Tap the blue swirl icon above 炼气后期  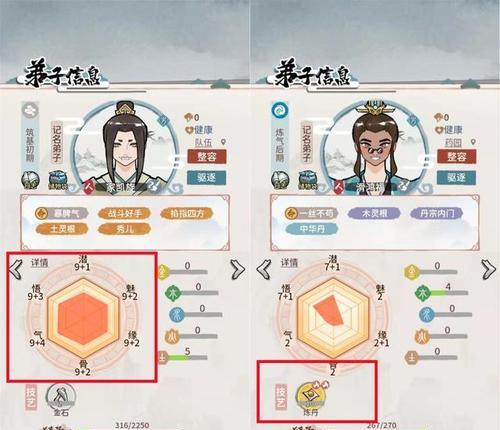coord(280,111)
